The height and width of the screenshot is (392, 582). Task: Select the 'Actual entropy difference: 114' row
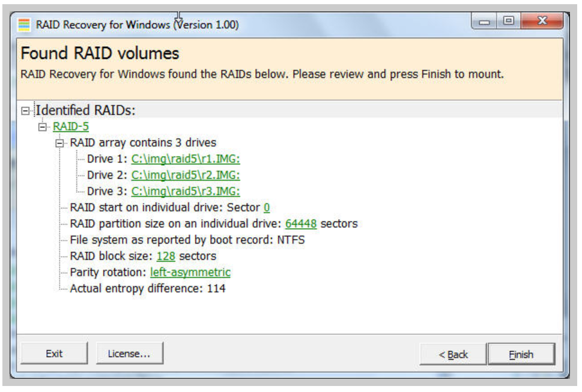pyautogui.click(x=147, y=289)
